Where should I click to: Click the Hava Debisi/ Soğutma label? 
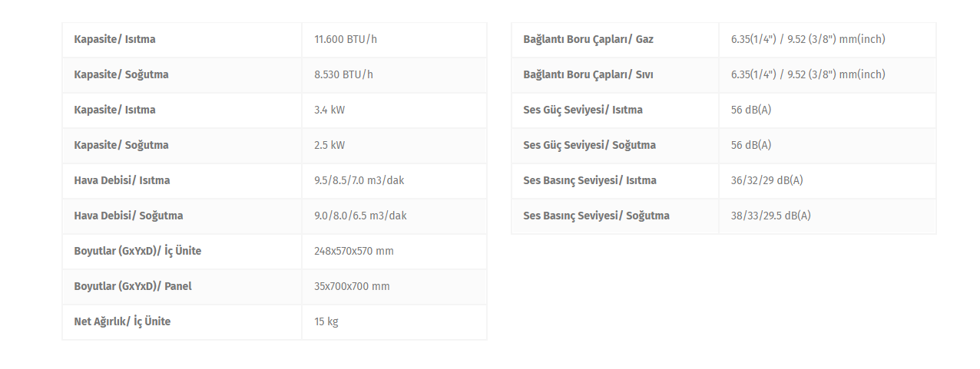pyautogui.click(x=128, y=216)
